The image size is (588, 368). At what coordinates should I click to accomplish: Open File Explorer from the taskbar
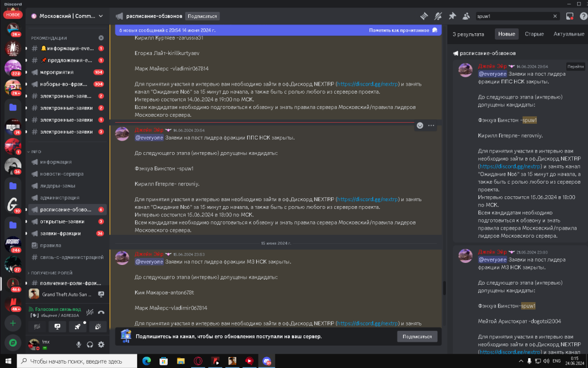tap(181, 361)
